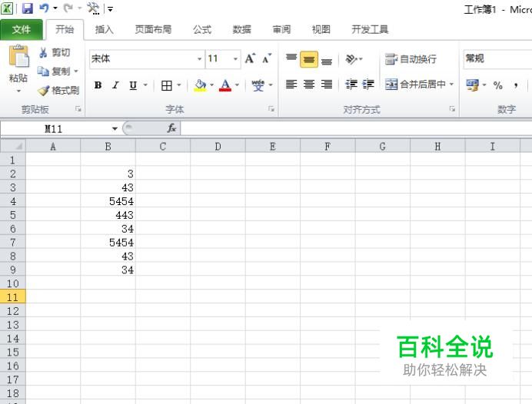Click the Copy icon
Viewport: 532px width, 404px height.
43,71
